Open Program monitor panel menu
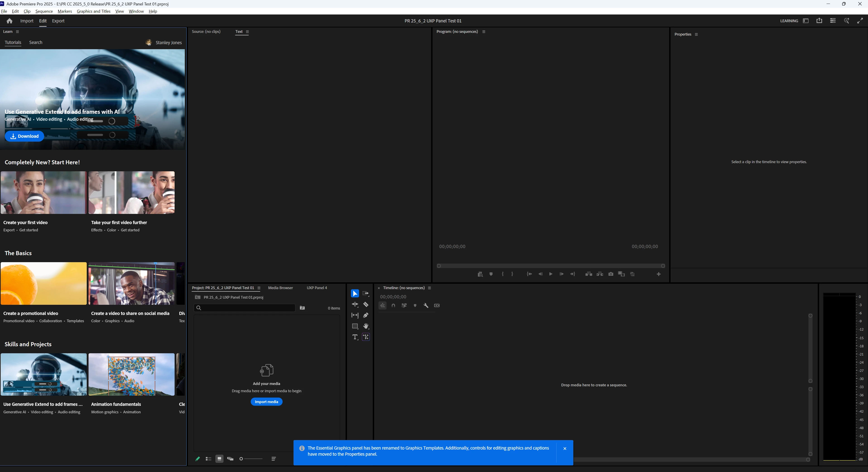This screenshot has width=868, height=472. coord(484,32)
